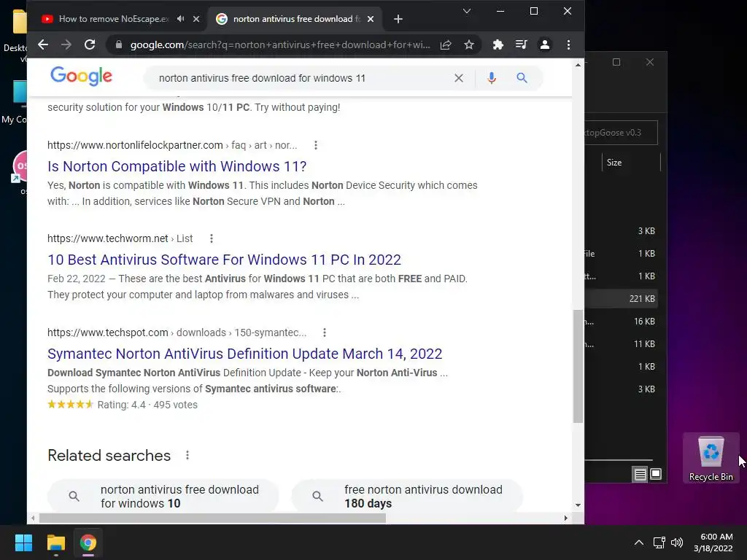The height and width of the screenshot is (560, 747).
Task: Open network status tray icon
Action: click(x=659, y=542)
